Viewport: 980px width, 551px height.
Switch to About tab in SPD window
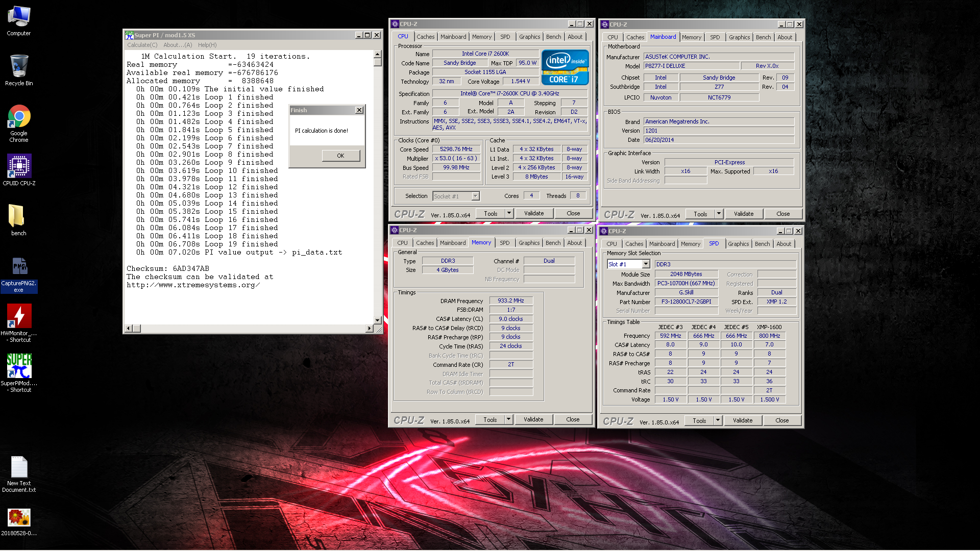pos(783,244)
